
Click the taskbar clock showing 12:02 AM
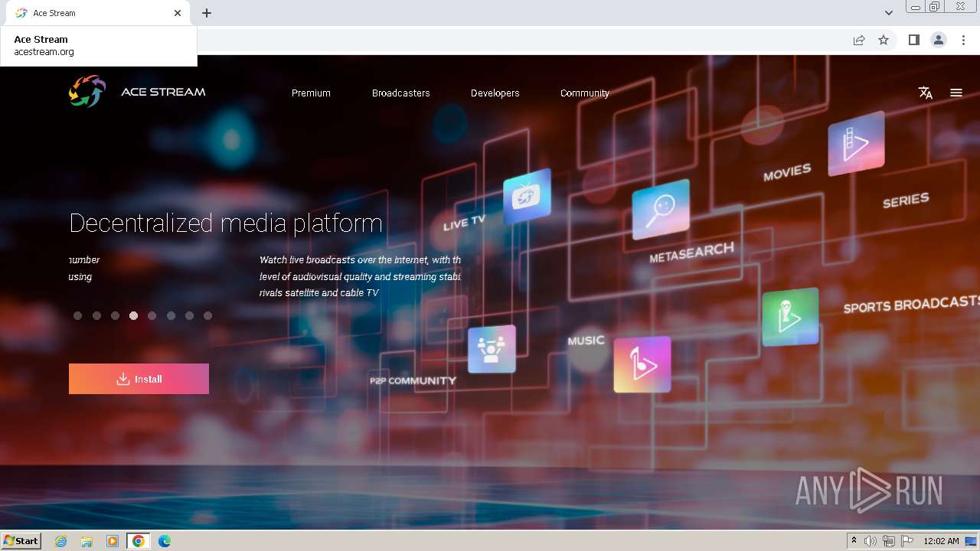[941, 541]
